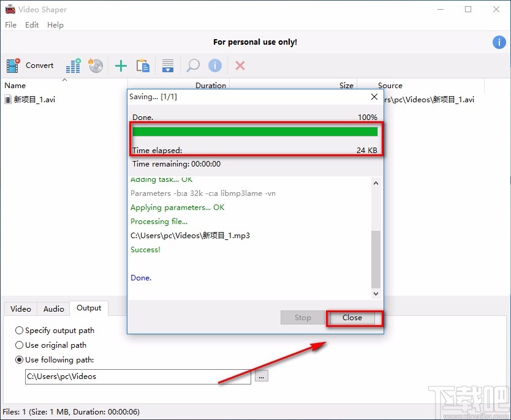
Task: Maximize the Video Shaper window
Action: tap(468, 9)
